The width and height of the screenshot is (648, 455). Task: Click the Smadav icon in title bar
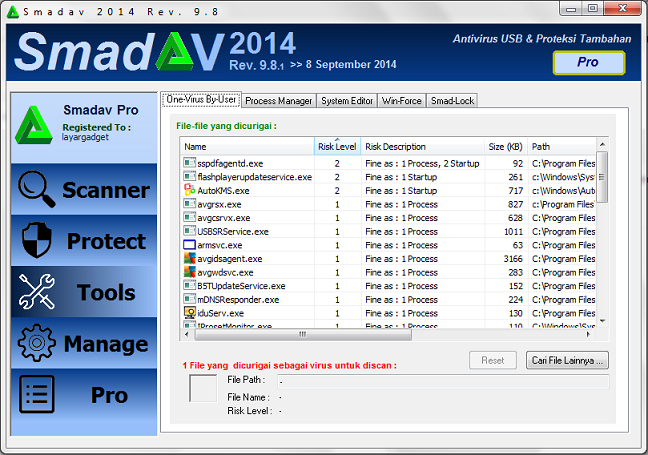point(13,12)
